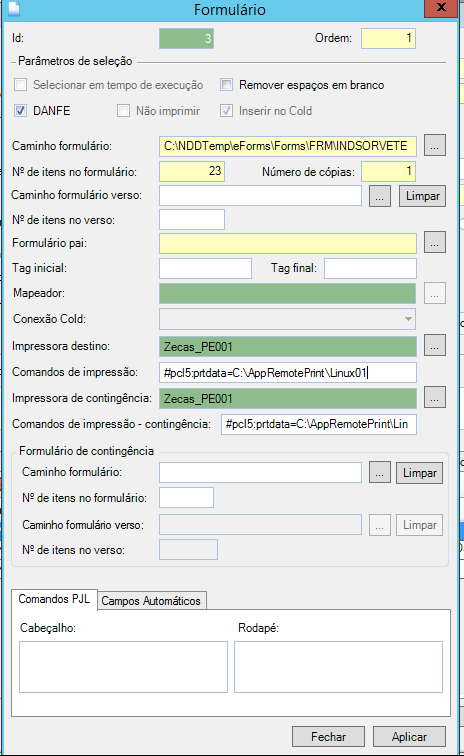
Task: Click contingency Nº de itens no formulário field
Action: pos(186,498)
